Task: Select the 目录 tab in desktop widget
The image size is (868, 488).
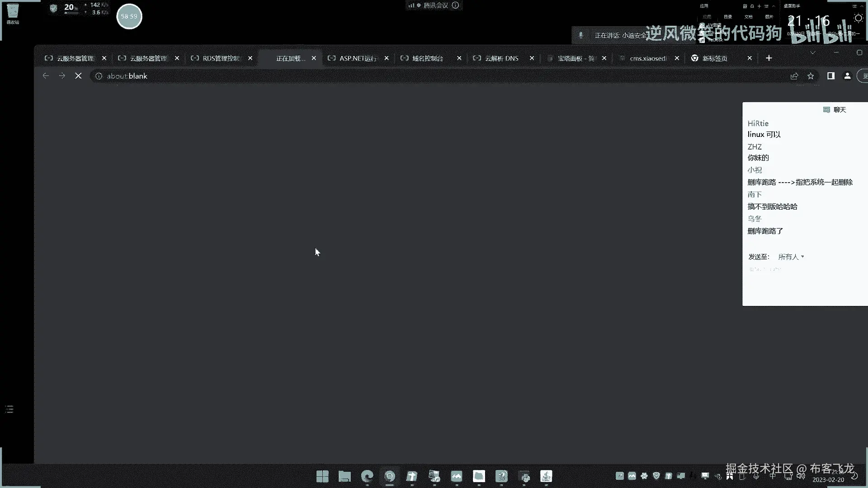Action: 727,17
